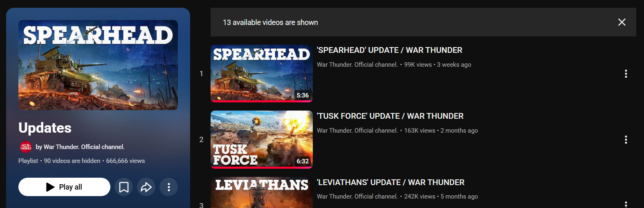Click the War Thunder channel avatar

(26, 147)
